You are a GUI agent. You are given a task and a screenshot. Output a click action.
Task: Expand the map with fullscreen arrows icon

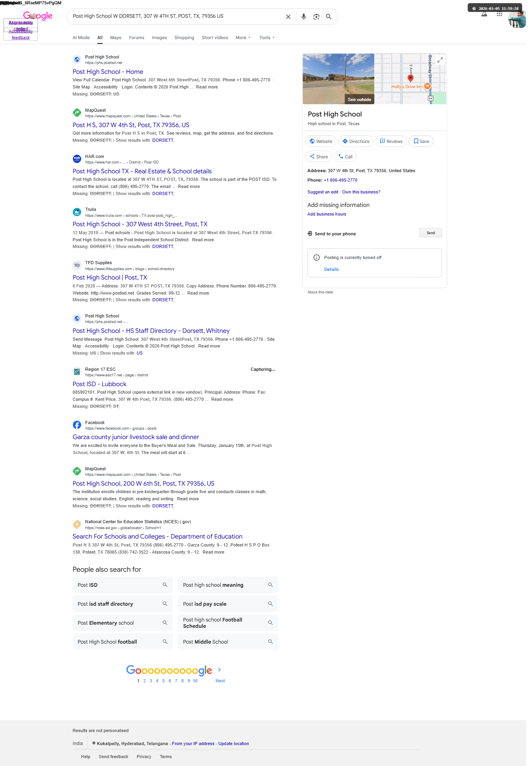(x=440, y=60)
